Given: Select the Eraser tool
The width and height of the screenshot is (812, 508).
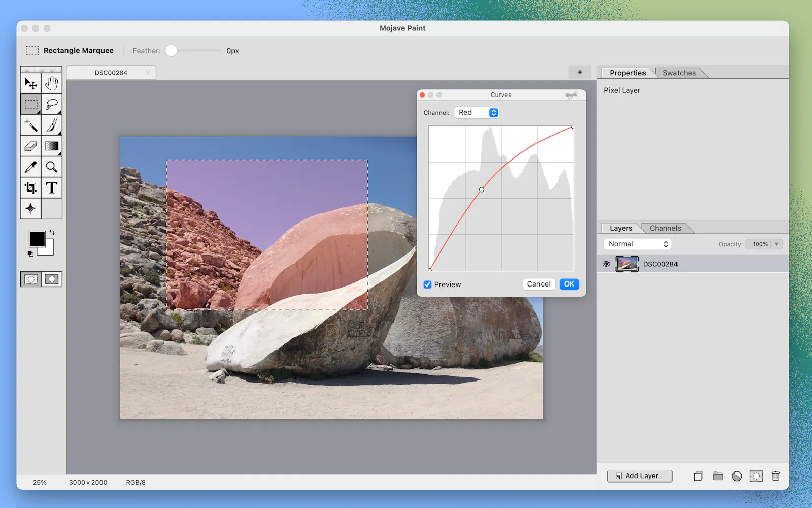Looking at the screenshot, I should coord(31,146).
